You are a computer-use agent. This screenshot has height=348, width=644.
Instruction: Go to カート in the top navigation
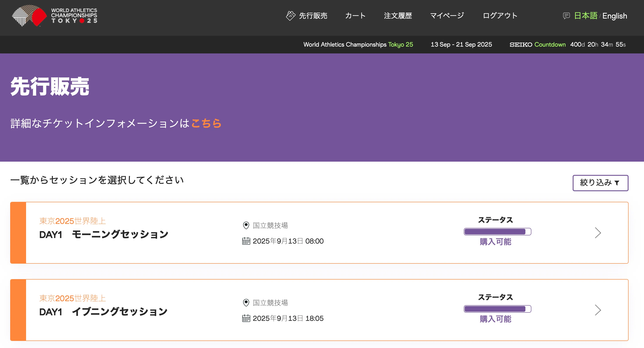[x=355, y=16]
